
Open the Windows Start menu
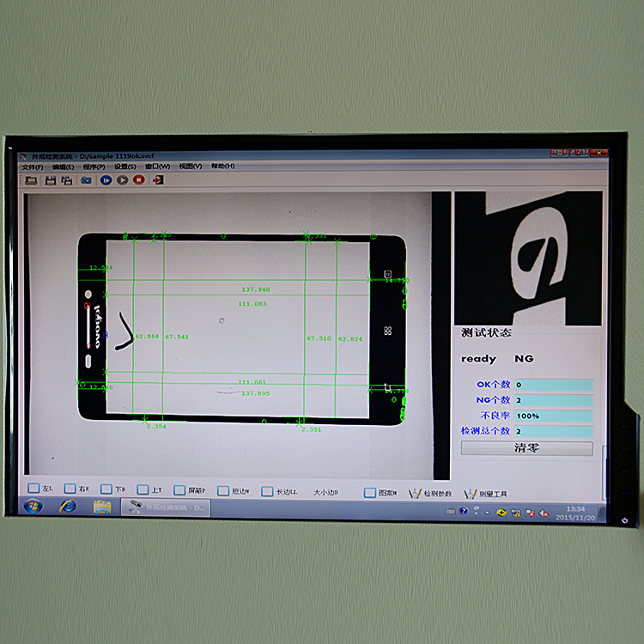(33, 507)
